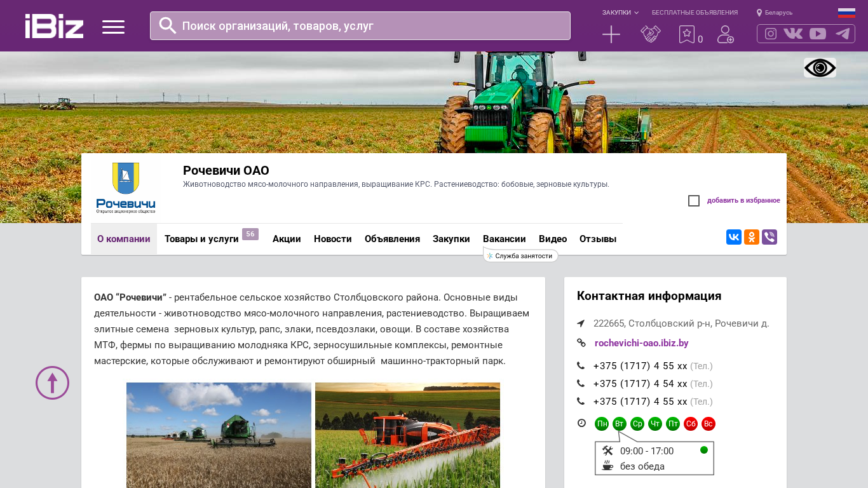Image resolution: width=868 pixels, height=488 pixels.
Task: Open the Закупки tab
Action: (451, 239)
